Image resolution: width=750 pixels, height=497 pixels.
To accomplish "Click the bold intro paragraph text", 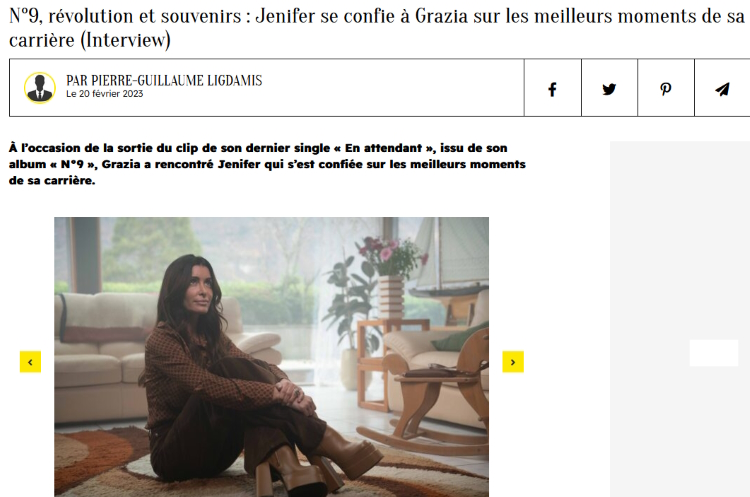I will tap(267, 164).
